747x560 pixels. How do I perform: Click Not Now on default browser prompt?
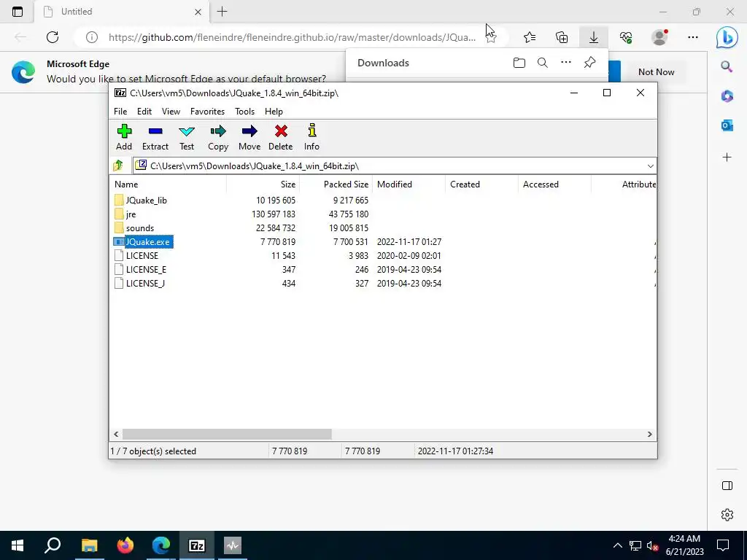pyautogui.click(x=656, y=72)
